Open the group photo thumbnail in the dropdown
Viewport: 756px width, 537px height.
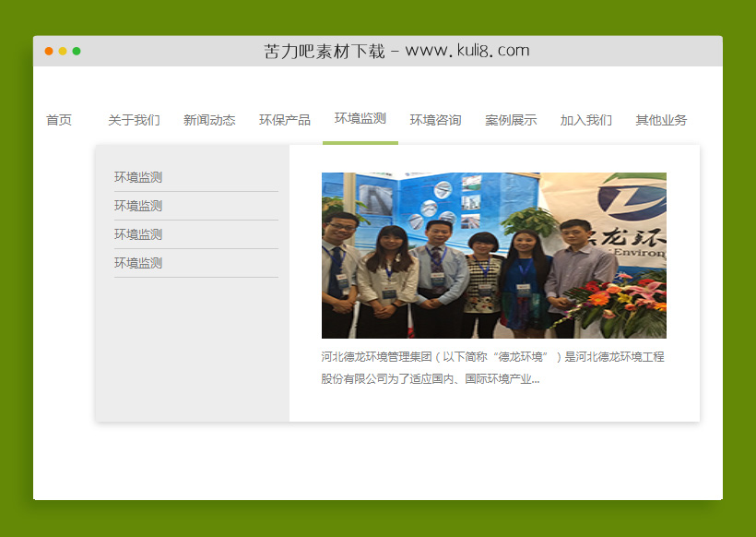(493, 256)
